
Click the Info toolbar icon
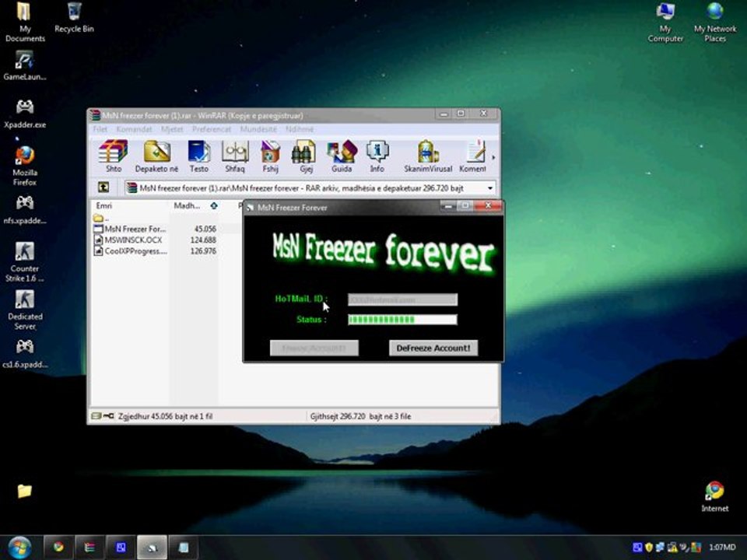[377, 156]
